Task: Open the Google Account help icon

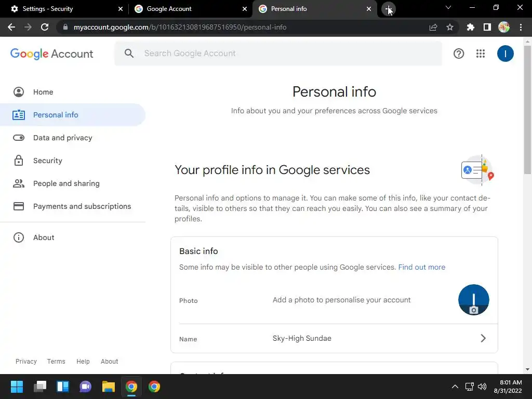Action: [459, 54]
